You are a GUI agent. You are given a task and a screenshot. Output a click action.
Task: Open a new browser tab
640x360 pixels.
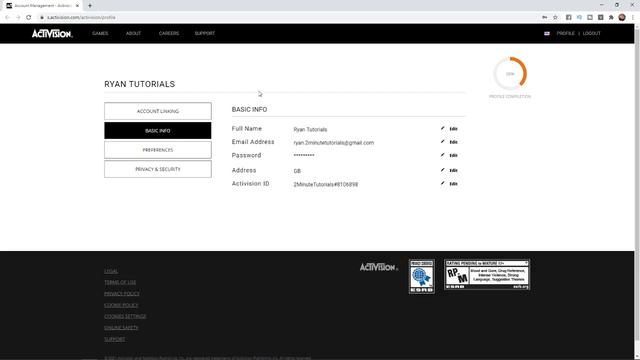(x=90, y=6)
